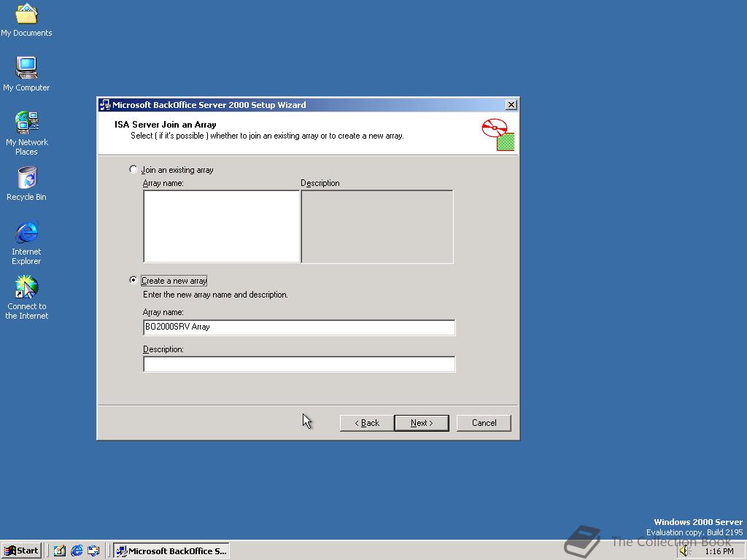Click the existing Array name list box
This screenshot has height=560, width=747.
tap(222, 226)
